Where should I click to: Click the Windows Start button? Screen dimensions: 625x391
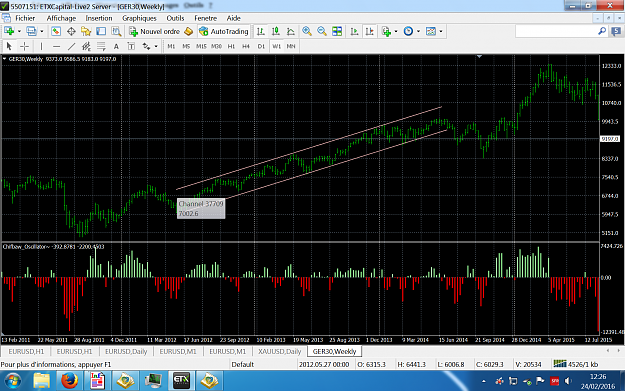click(12, 381)
